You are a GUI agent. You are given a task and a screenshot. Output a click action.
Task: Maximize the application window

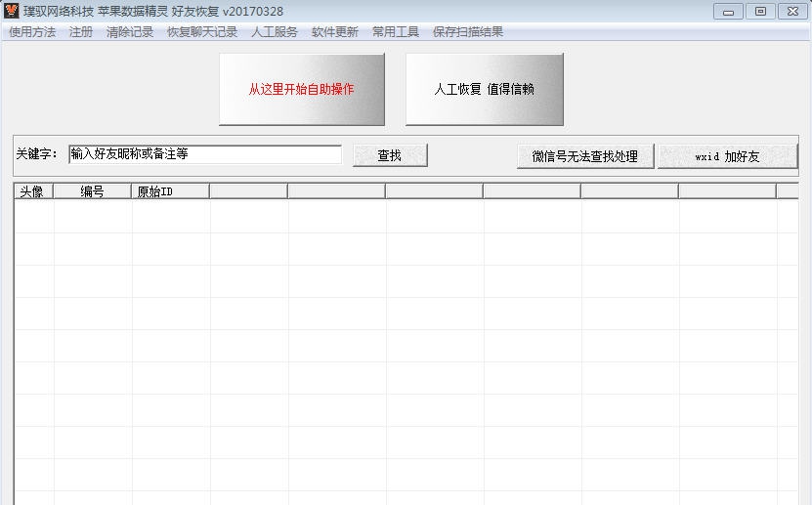[x=760, y=12]
